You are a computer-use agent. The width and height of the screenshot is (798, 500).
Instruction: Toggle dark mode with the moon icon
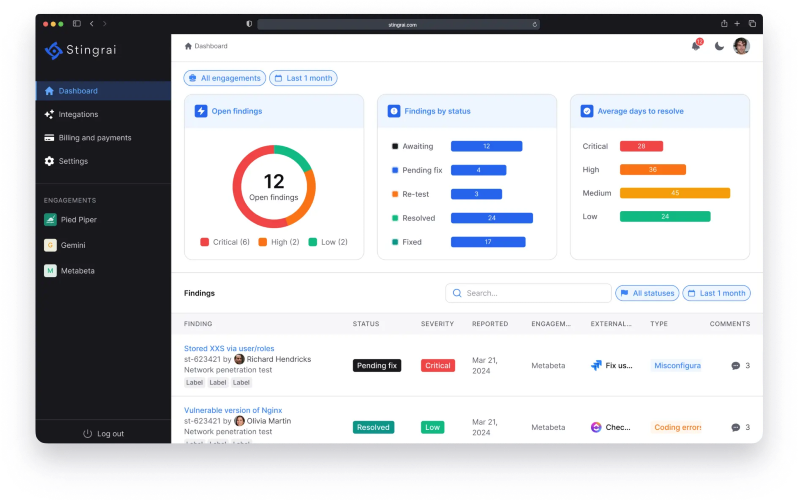719,46
